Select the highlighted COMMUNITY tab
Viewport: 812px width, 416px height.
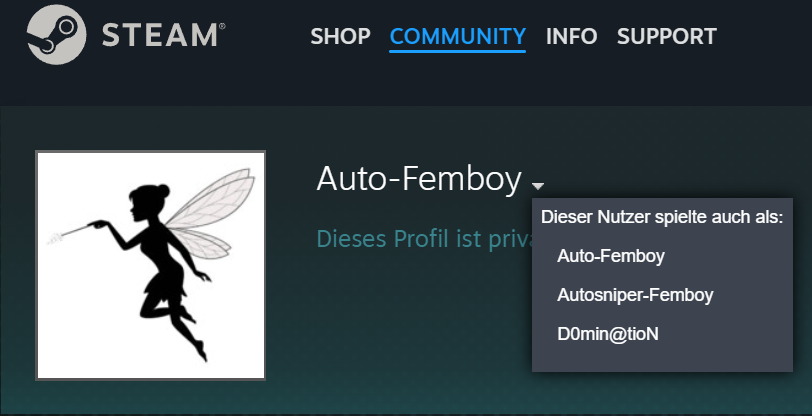[458, 36]
